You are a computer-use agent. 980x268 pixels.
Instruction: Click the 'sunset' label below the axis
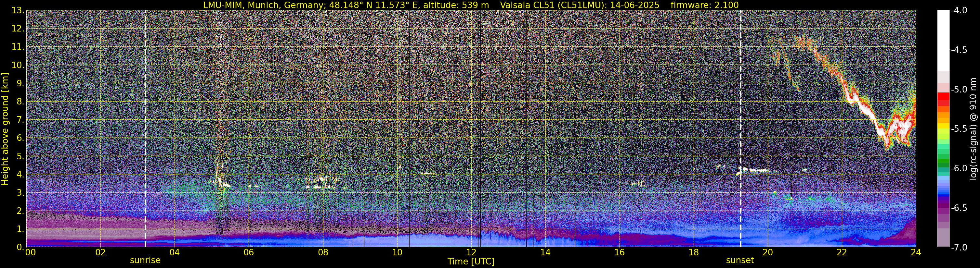(740, 261)
